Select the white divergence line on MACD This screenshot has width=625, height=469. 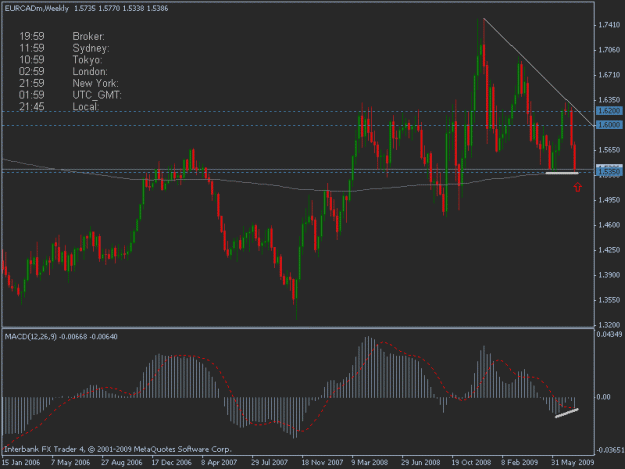566,413
